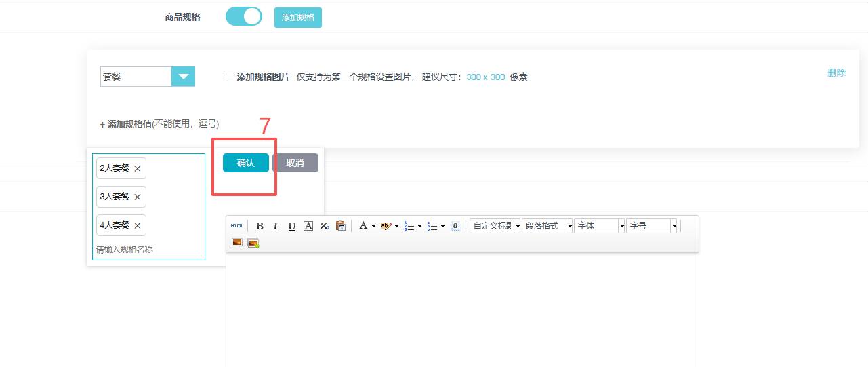Click the paste as plain text icon

coord(341,226)
